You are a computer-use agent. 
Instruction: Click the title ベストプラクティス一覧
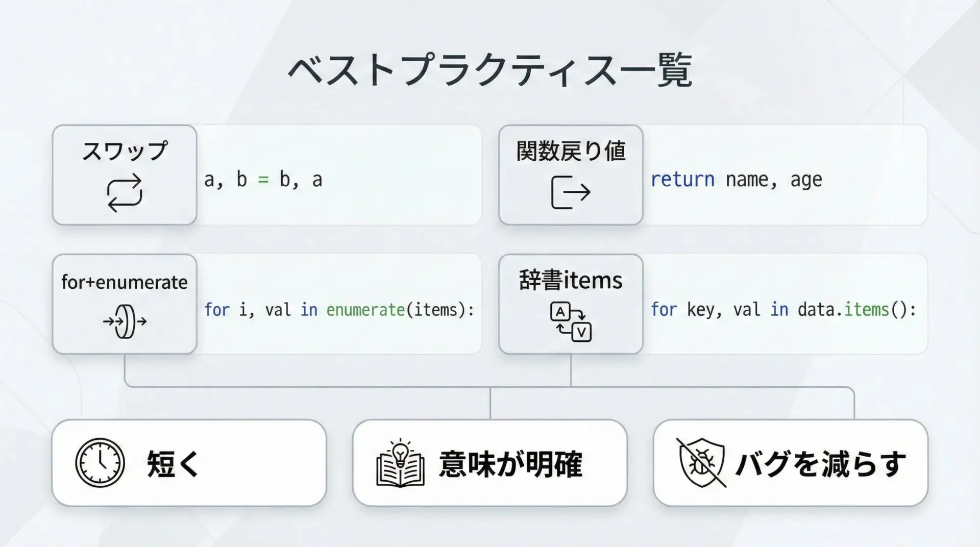tap(490, 70)
